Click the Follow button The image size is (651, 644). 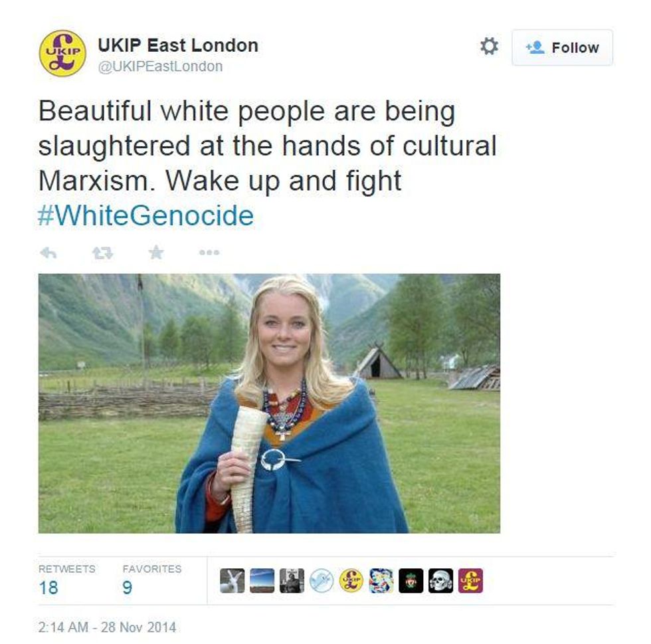click(562, 47)
